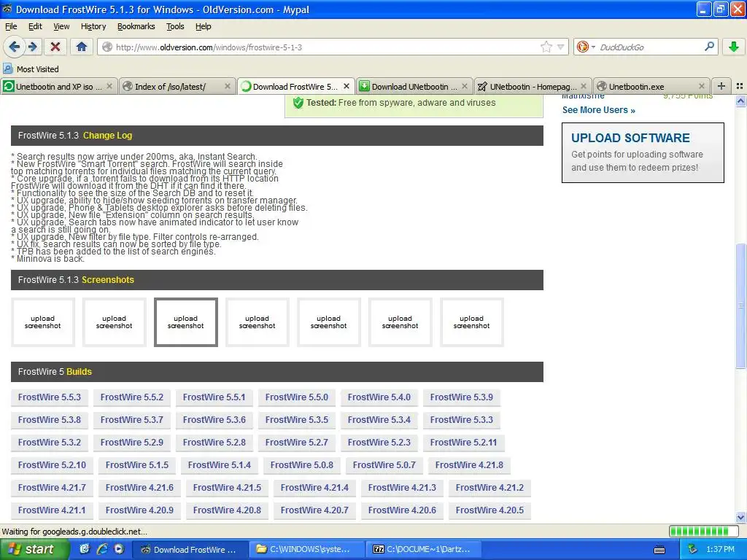
Task: Open the FrostWire 5.5.3 build link
Action: 50,397
